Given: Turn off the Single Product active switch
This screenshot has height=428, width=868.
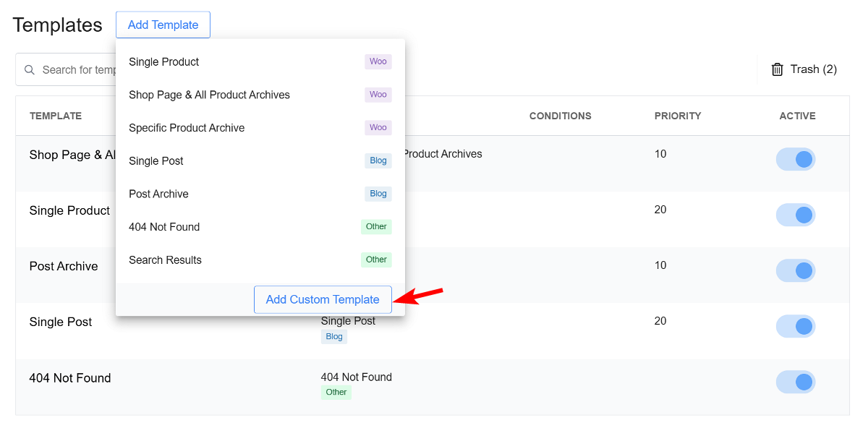Looking at the screenshot, I should pyautogui.click(x=796, y=215).
